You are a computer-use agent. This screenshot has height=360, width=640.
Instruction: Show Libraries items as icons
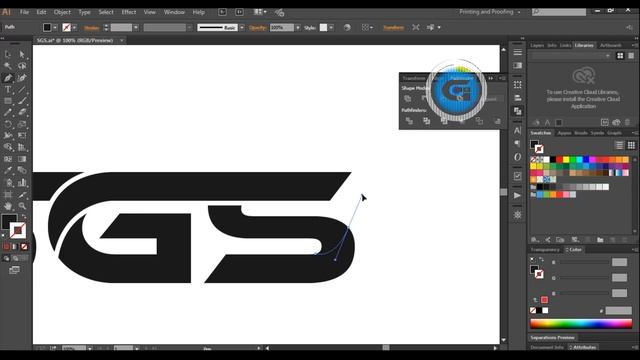coord(620,56)
